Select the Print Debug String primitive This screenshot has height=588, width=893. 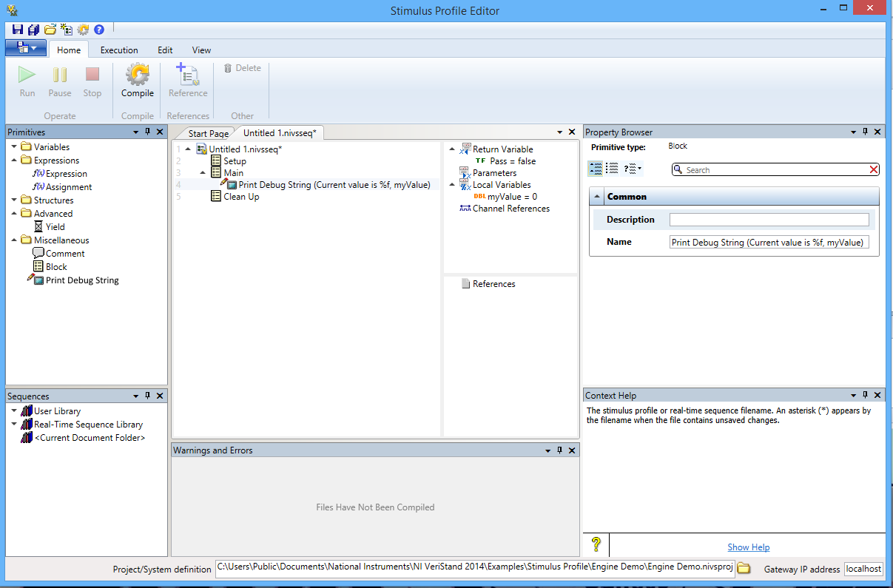pyautogui.click(x=81, y=280)
